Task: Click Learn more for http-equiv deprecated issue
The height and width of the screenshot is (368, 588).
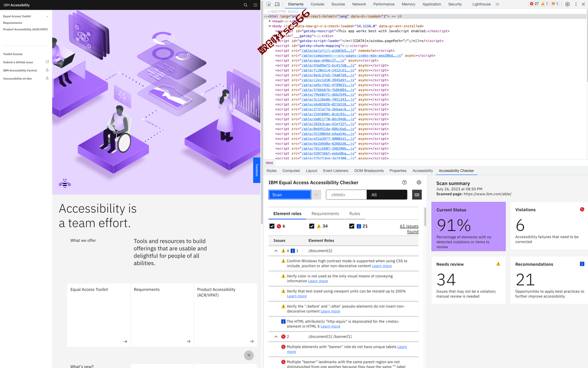Action: coord(330,326)
